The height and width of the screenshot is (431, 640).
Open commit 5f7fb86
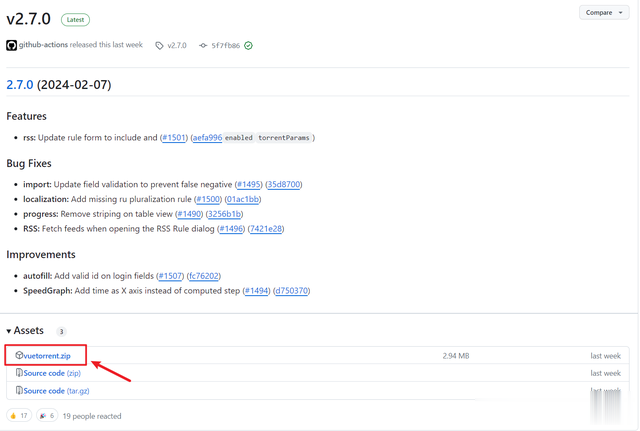(225, 46)
